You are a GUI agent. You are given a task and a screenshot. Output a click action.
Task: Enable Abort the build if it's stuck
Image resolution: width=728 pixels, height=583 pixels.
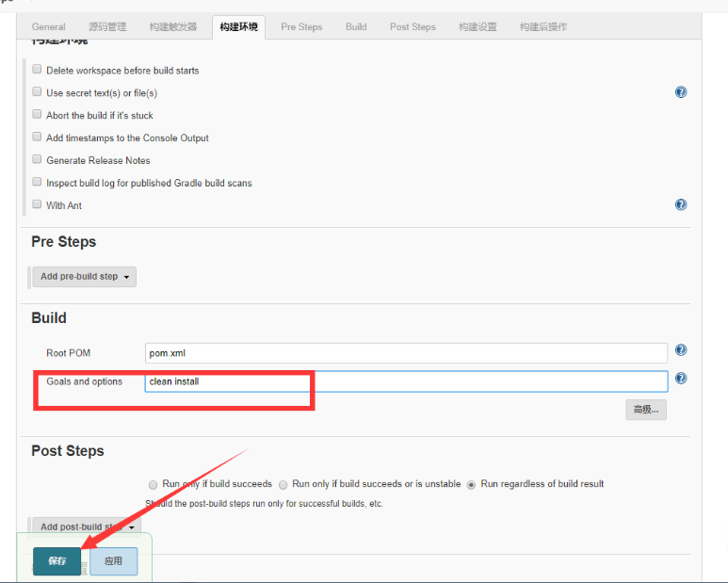coord(37,114)
